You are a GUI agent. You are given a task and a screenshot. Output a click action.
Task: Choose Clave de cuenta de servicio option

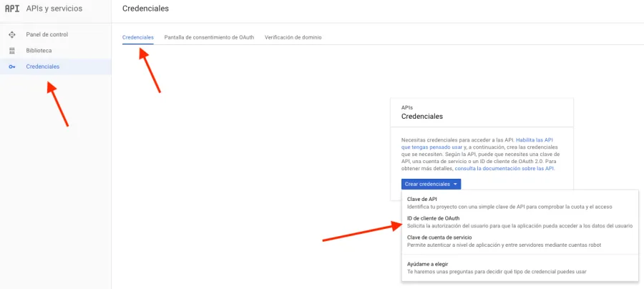point(520,241)
